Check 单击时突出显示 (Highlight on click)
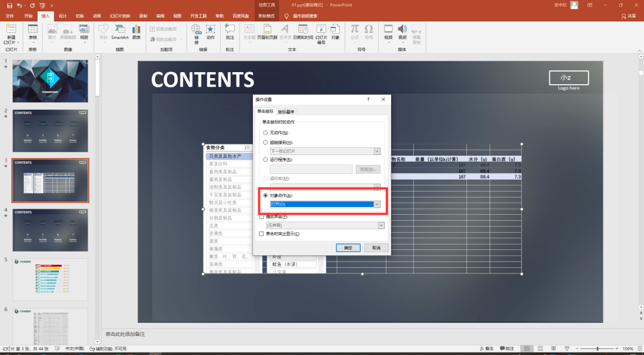The height and width of the screenshot is (355, 644). click(262, 233)
